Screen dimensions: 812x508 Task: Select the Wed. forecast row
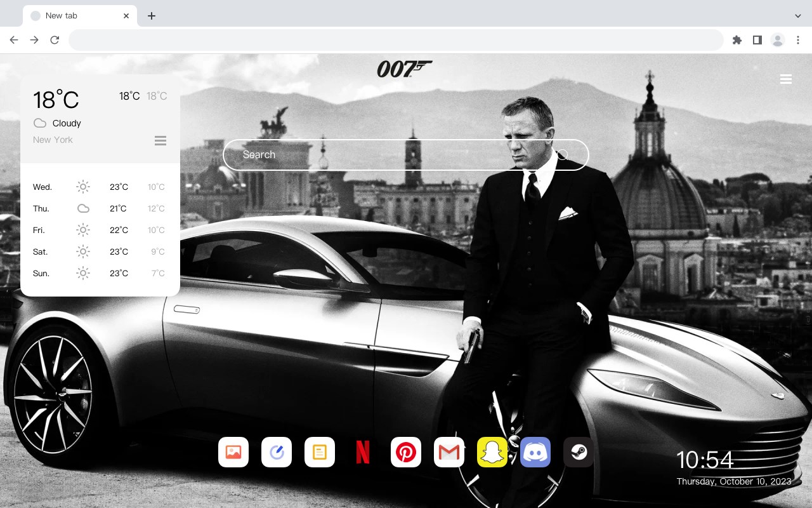(x=100, y=187)
